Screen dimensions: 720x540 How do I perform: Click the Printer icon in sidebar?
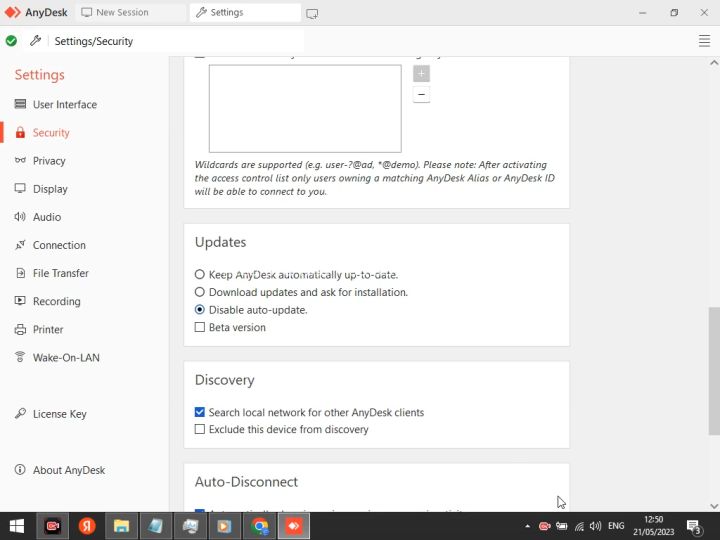pyautogui.click(x=20, y=329)
